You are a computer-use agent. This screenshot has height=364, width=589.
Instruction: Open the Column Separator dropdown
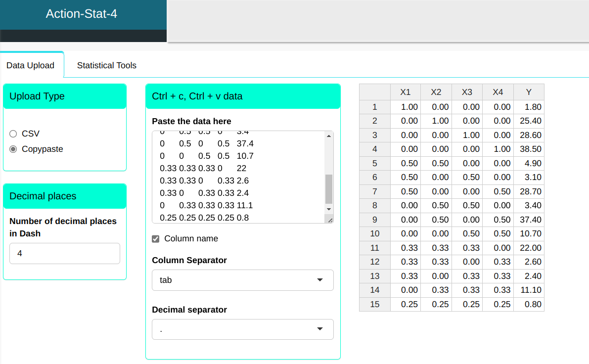point(242,280)
